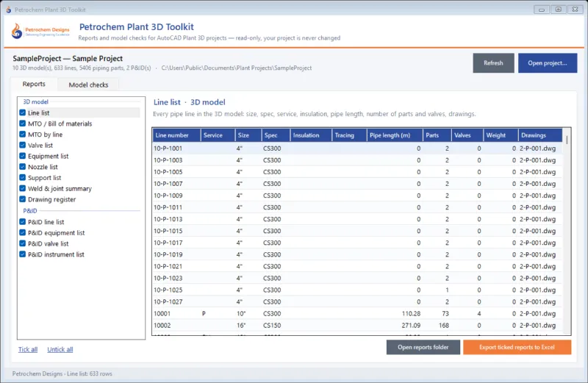Sort by the Spec column header
Image resolution: width=588 pixels, height=383 pixels.
pos(276,135)
